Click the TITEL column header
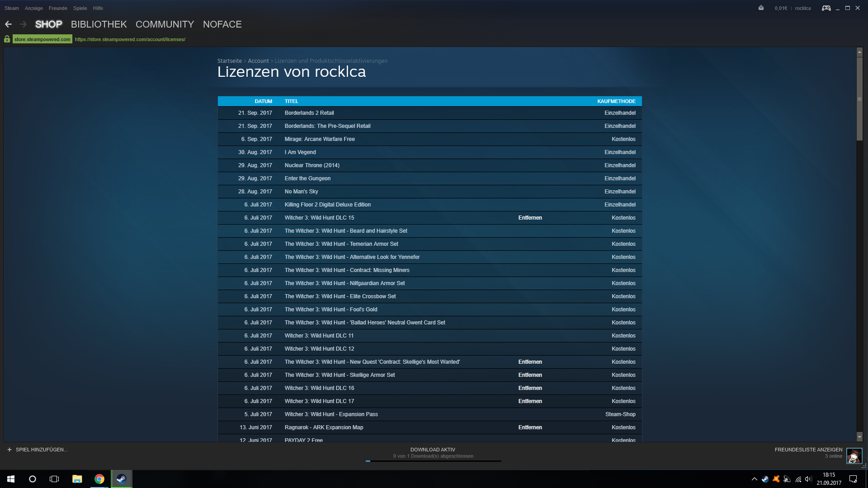The width and height of the screenshot is (868, 488). click(x=291, y=101)
